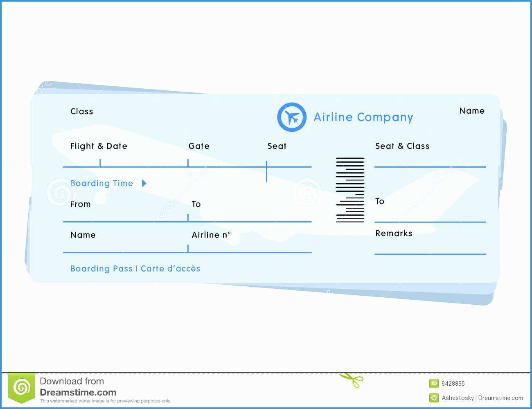
Task: Open the Class selection area
Action: 82,111
